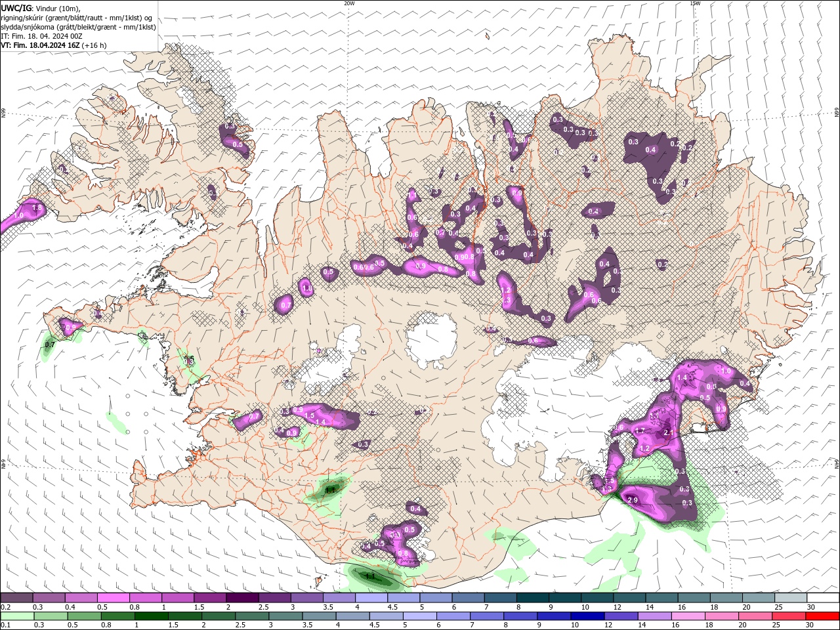Click the 'rigning/skúrir' description line

coord(77,18)
